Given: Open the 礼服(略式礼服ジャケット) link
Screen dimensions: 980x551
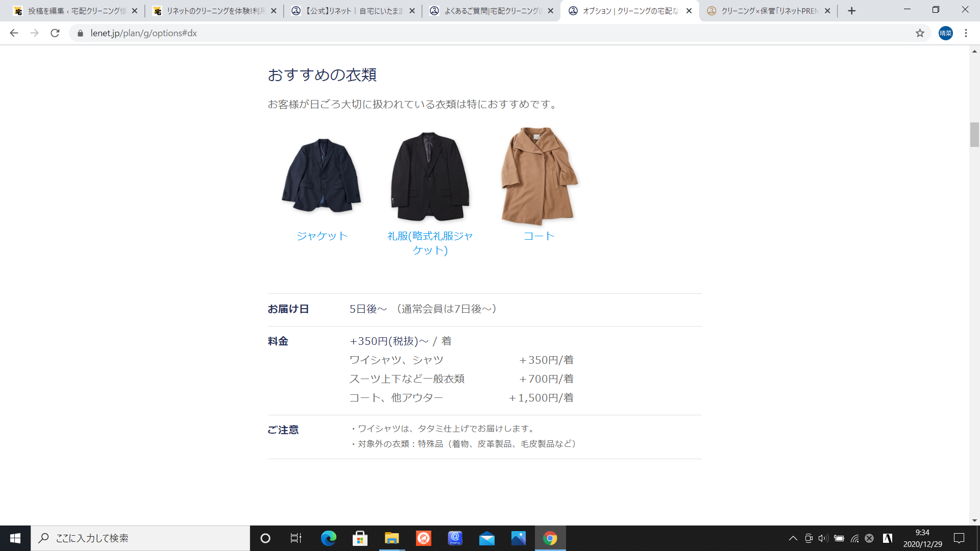Looking at the screenshot, I should [x=430, y=243].
